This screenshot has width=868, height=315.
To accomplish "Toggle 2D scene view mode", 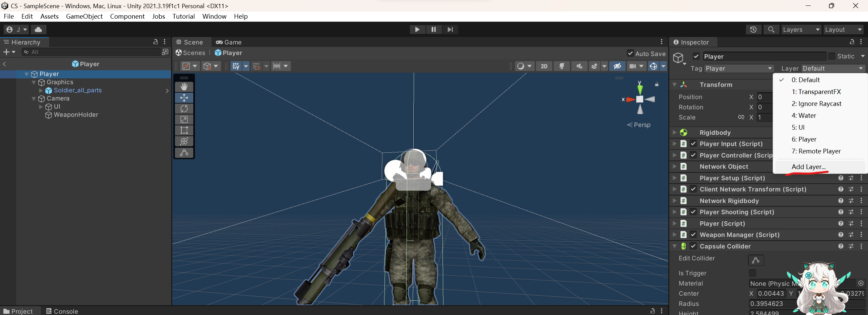I will (544, 66).
